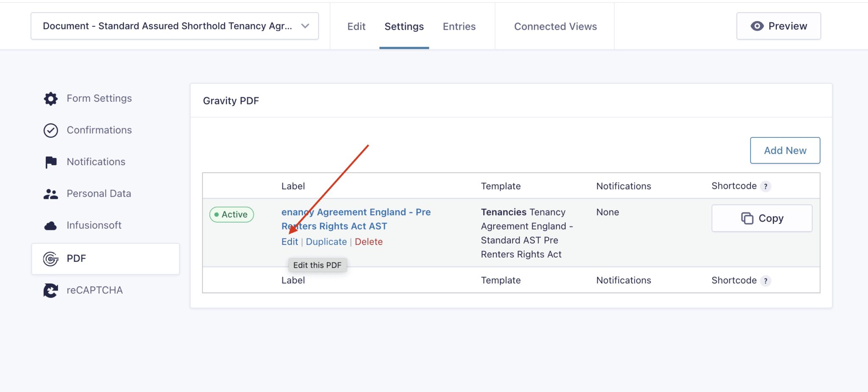Open the form switcher dropdown
The width and height of the screenshot is (868, 392).
pos(175,26)
